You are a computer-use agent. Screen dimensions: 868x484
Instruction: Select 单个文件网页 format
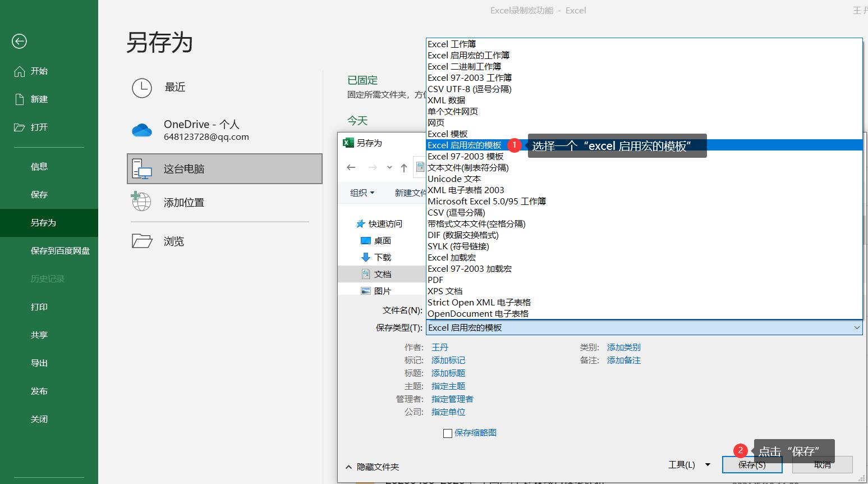644,111
